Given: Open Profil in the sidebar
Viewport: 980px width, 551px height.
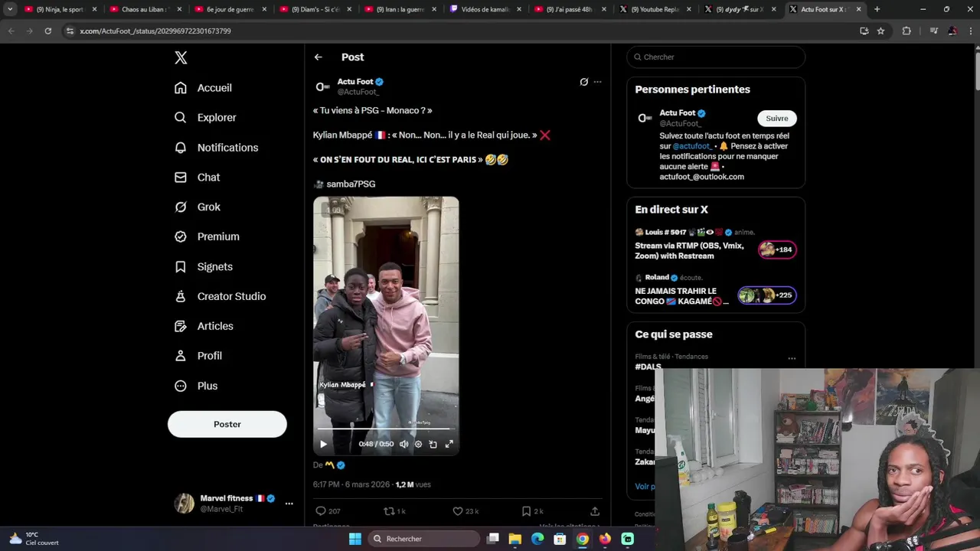Looking at the screenshot, I should [198, 356].
